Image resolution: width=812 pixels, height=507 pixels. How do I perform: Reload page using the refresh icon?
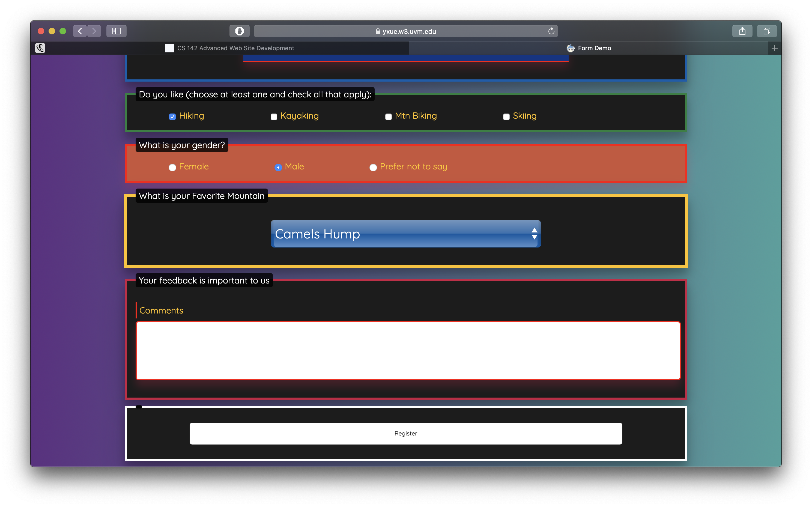(x=551, y=31)
